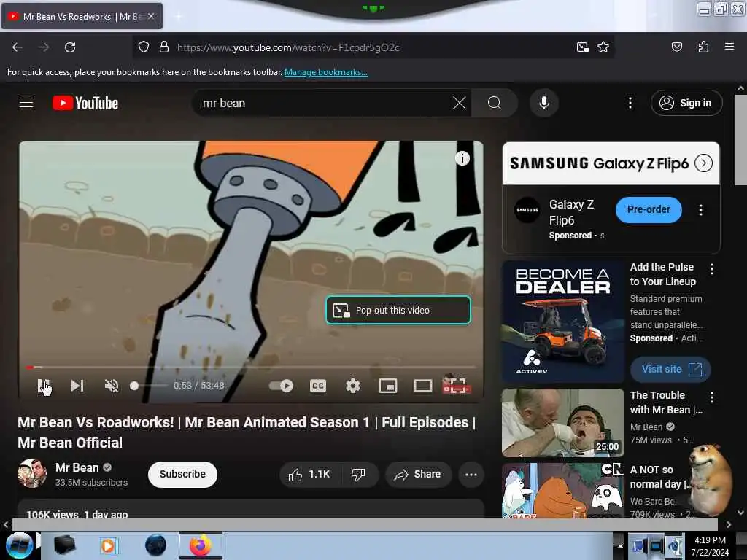Dislike the video thumbs down
The width and height of the screenshot is (747, 560).
[x=359, y=474]
